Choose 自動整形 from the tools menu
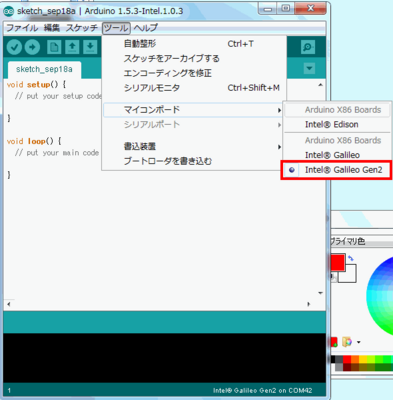 click(194, 44)
